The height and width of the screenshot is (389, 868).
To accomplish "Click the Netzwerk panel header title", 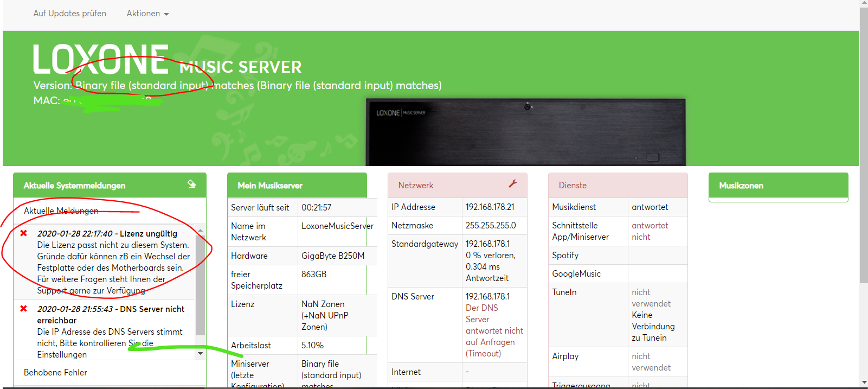I will point(416,186).
